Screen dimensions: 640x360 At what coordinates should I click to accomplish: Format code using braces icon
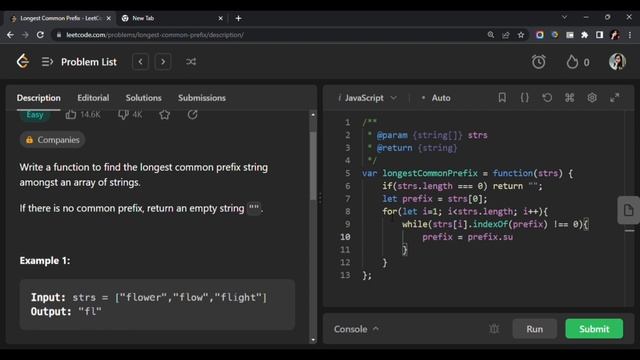524,98
